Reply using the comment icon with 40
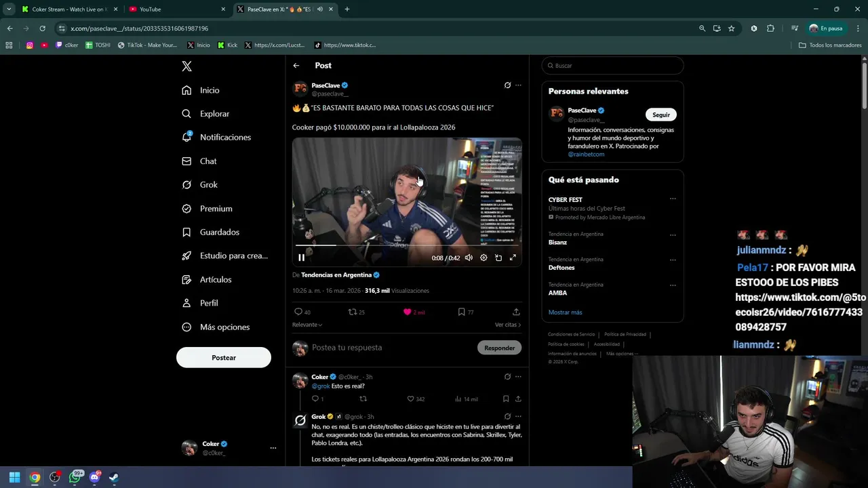 pyautogui.click(x=302, y=312)
